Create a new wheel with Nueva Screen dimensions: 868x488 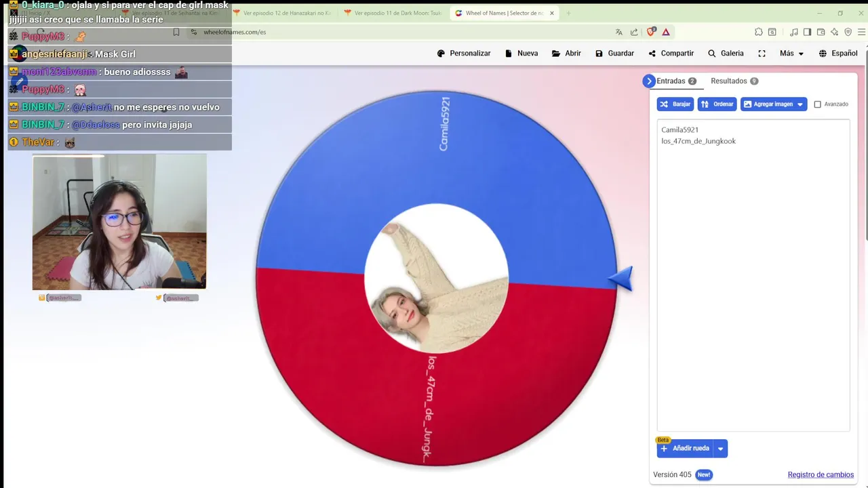(x=521, y=54)
